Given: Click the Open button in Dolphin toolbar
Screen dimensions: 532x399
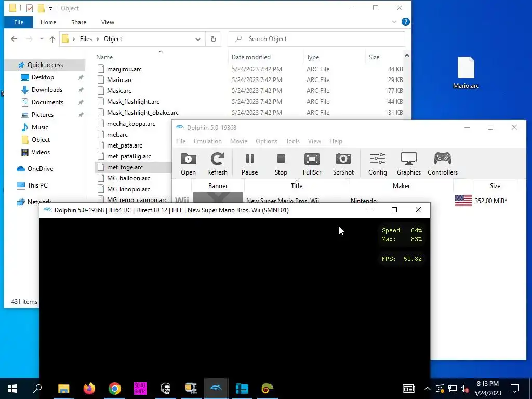Looking at the screenshot, I should pyautogui.click(x=188, y=164).
